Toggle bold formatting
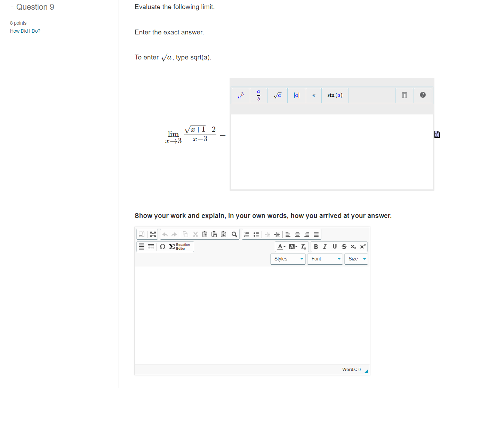The width and height of the screenshot is (504, 443). click(x=316, y=247)
